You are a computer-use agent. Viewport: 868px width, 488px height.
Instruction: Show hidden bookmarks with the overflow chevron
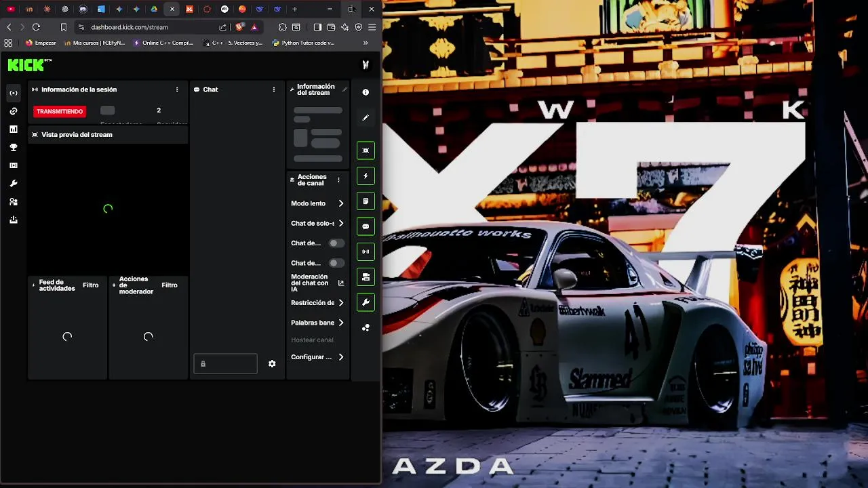[366, 43]
